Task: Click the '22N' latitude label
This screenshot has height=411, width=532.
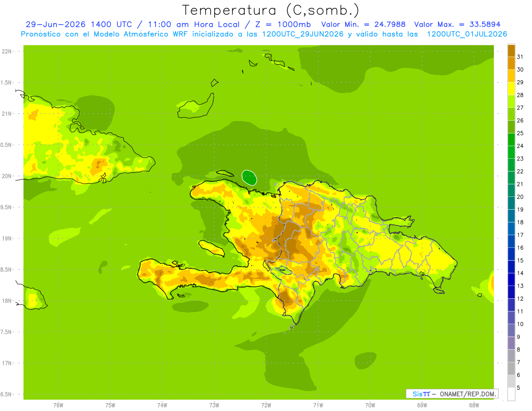Action: point(7,51)
